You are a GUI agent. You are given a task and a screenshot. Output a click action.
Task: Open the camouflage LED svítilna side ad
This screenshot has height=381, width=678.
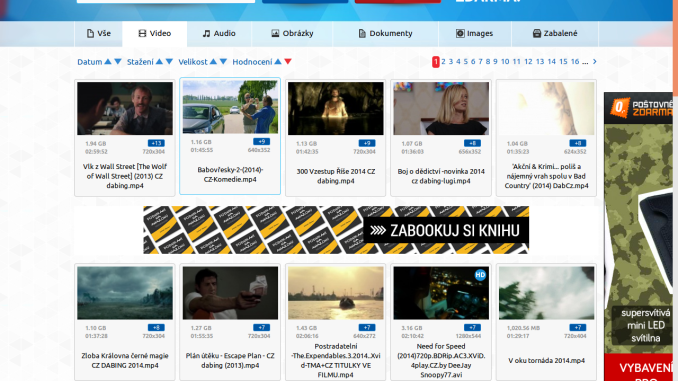coord(638,237)
